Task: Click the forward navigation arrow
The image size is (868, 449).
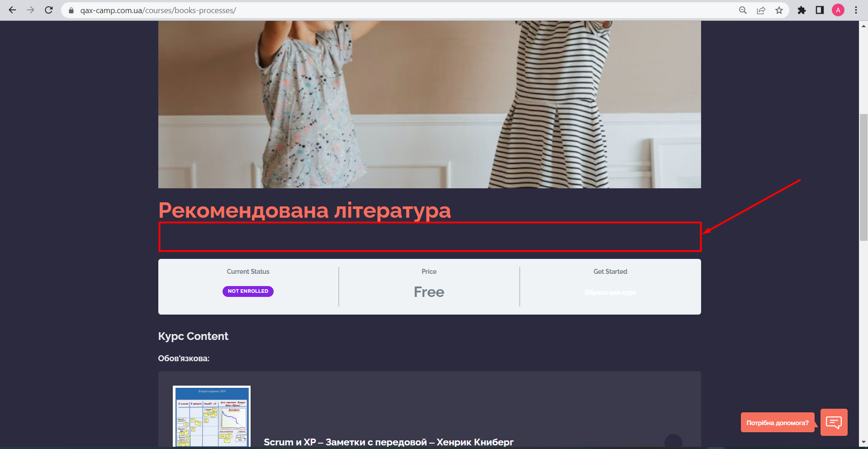Action: [30, 10]
